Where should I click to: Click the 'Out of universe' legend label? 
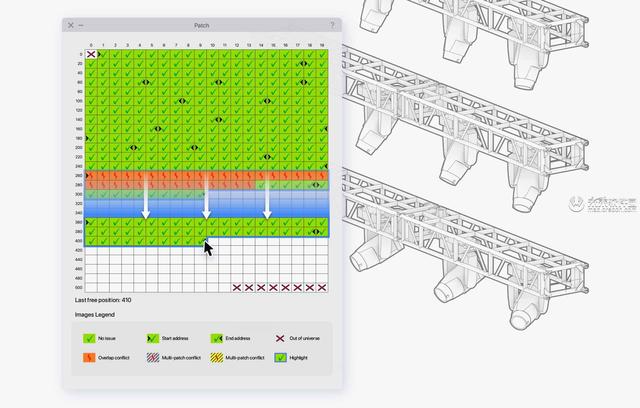304,338
